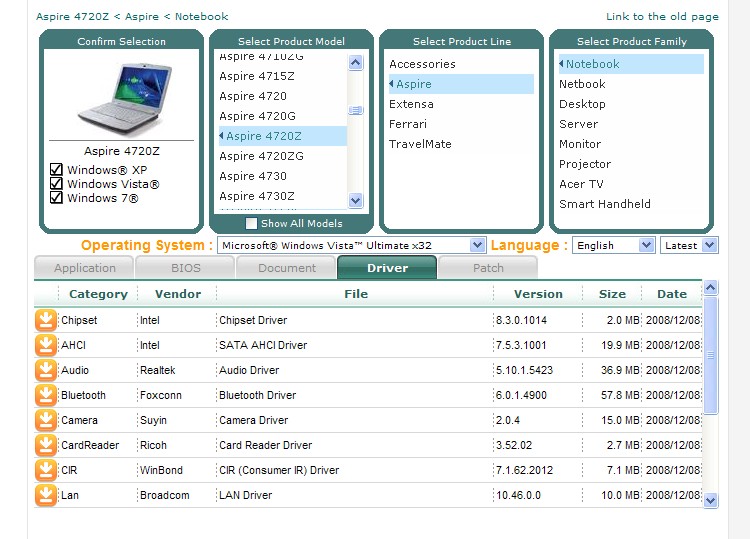The height and width of the screenshot is (539, 750).
Task: Download the SATA AHCI Driver
Action: point(46,345)
